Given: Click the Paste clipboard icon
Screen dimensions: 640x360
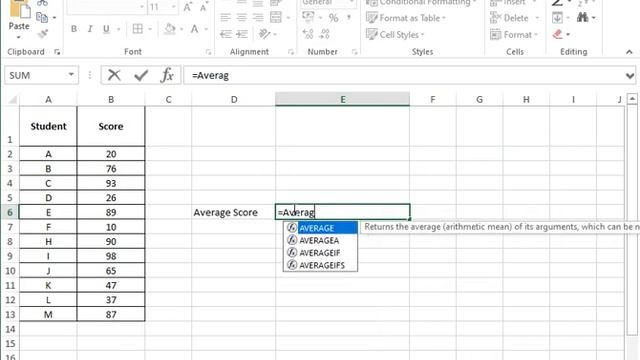Looking at the screenshot, I should click(x=19, y=9).
